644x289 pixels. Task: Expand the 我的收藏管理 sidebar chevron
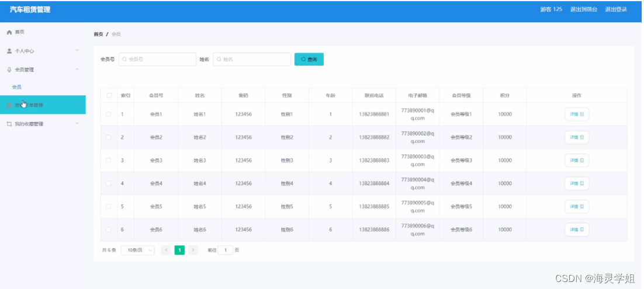coord(77,123)
